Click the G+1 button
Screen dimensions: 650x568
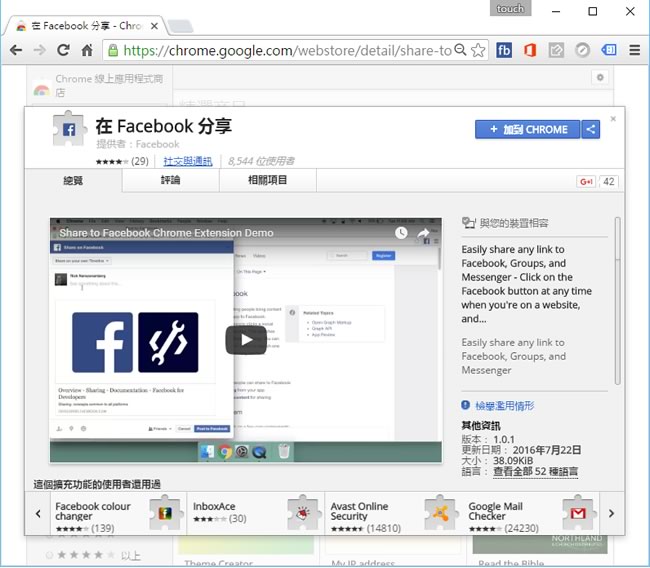click(x=586, y=182)
